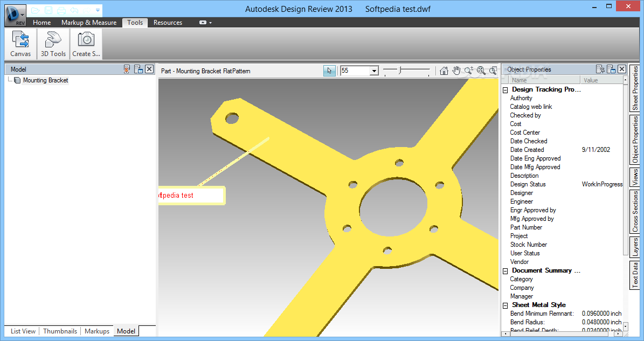Select the Pan hand tool
The height and width of the screenshot is (341, 644).
456,71
